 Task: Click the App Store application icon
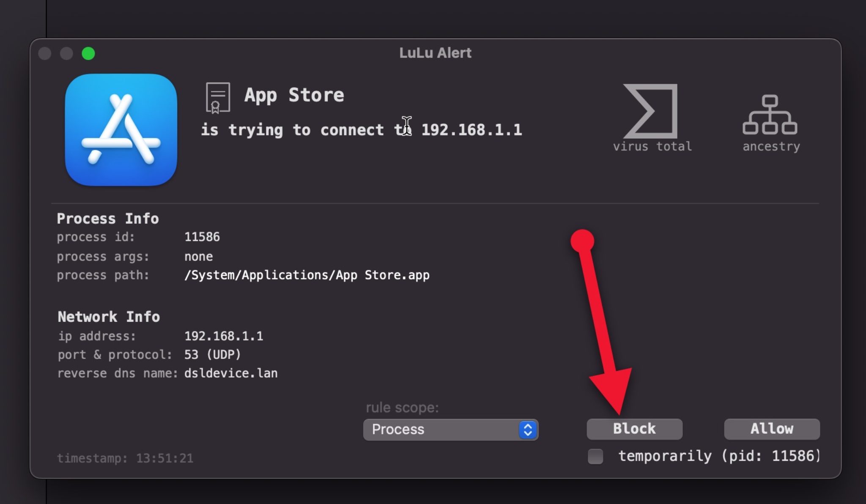point(121,130)
